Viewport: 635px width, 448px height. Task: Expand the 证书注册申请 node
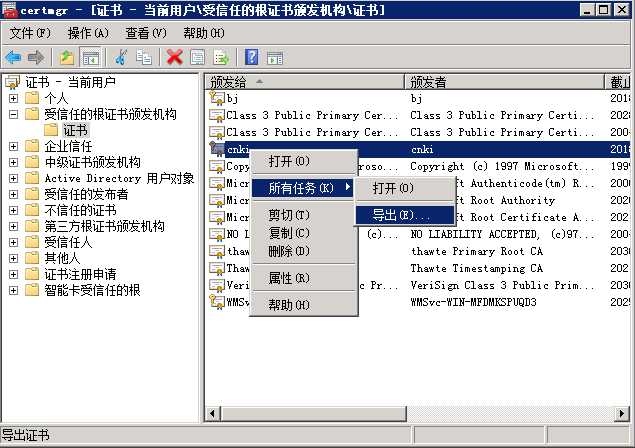[13, 275]
